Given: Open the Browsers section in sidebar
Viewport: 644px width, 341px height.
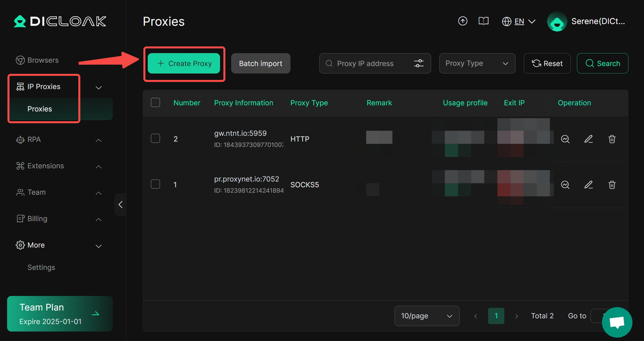Looking at the screenshot, I should tap(43, 60).
